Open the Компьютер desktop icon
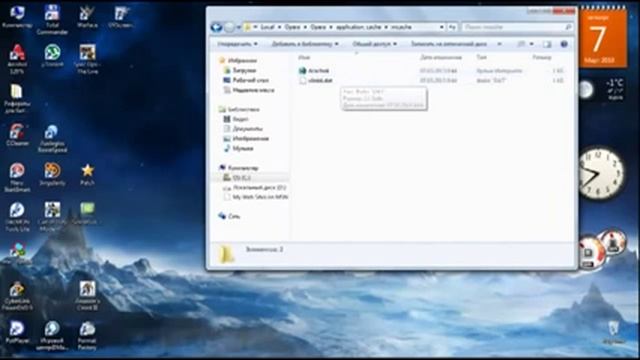The width and height of the screenshot is (640, 360). tap(17, 17)
